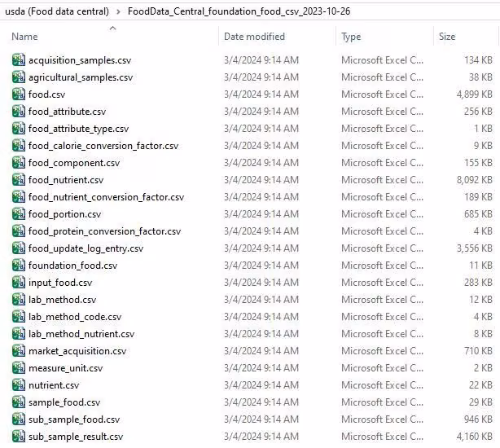Click the 4,160 KB size of sub_sample_result.csv
Image resolution: width=500 pixels, height=448 pixels.
coord(475,437)
